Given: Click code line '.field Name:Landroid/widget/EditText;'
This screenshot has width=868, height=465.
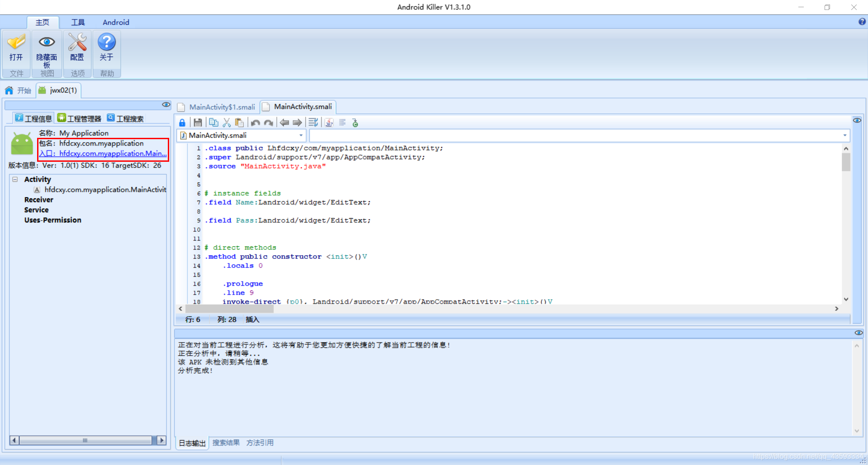Looking at the screenshot, I should click(x=288, y=202).
